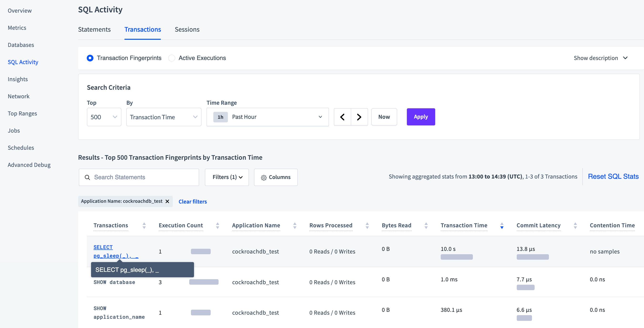Open the Columns settings via gear icon
644x328 pixels.
[x=264, y=177]
